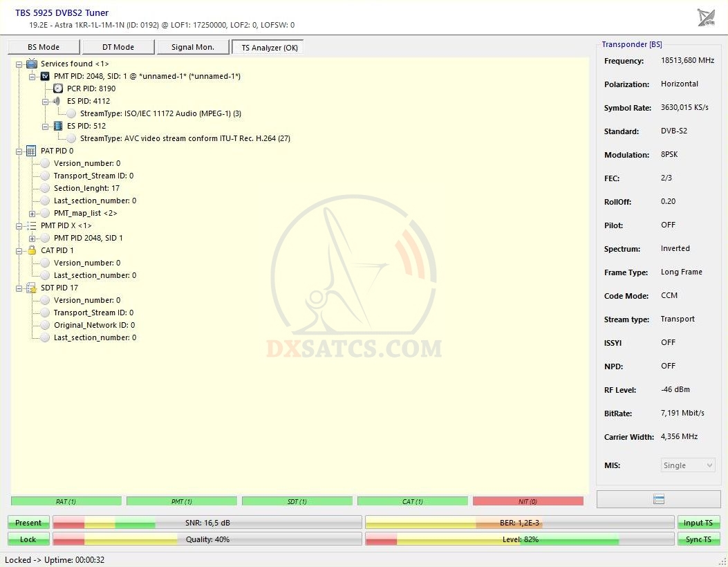Toggle the Present status indicator
Viewport: 728px width, 567px height.
(x=28, y=523)
